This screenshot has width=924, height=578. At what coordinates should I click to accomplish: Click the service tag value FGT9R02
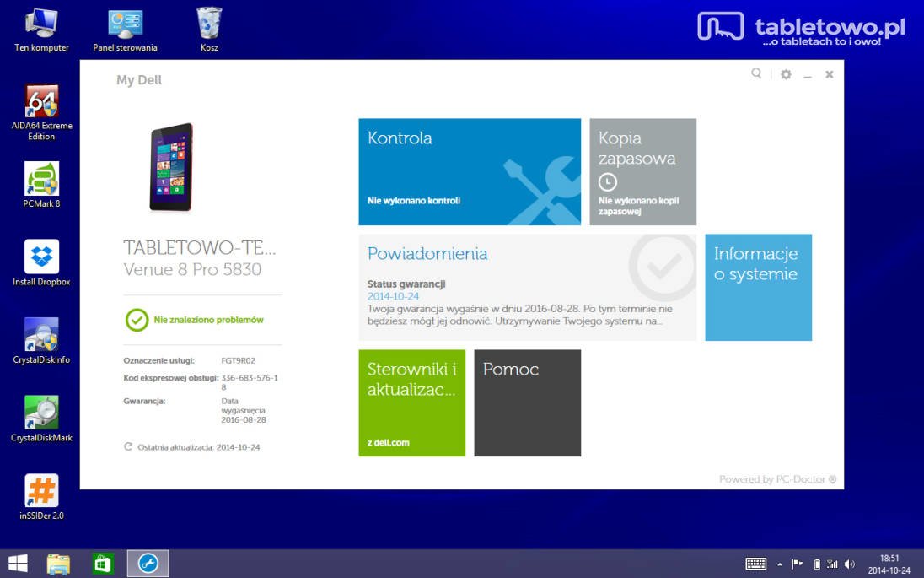tap(238, 360)
